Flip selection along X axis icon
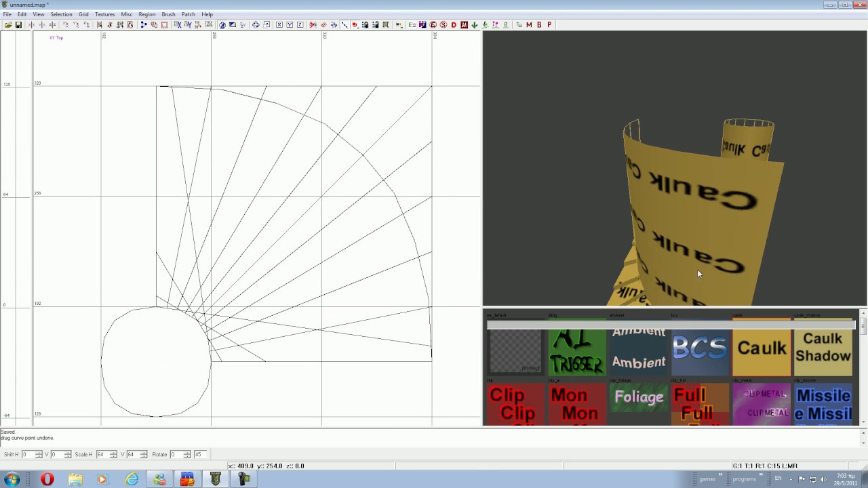Image resolution: width=868 pixels, height=488 pixels. tap(32, 25)
